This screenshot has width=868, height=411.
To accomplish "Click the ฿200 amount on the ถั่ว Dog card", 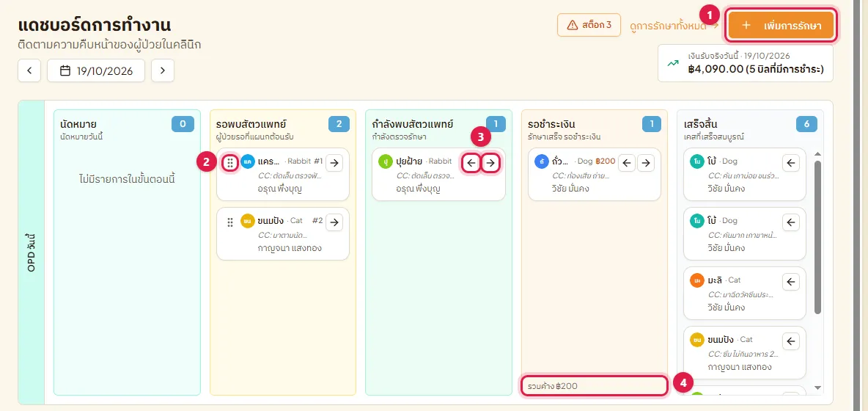I will coord(605,161).
